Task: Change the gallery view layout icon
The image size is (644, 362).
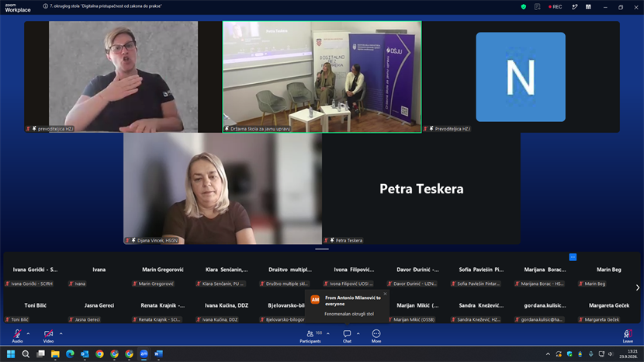Action: [588, 7]
